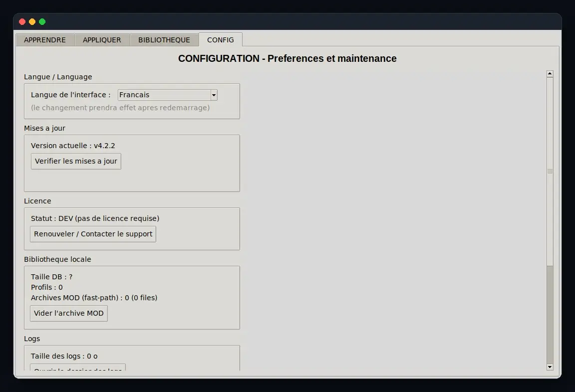The height and width of the screenshot is (392, 575).
Task: Click the 'Taille DB : ?' text
Action: tap(52, 277)
